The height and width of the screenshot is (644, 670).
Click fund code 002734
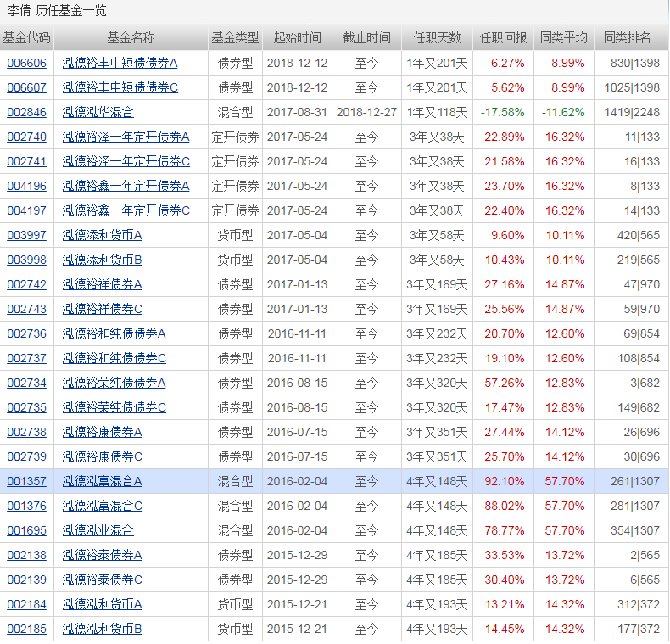pos(26,383)
